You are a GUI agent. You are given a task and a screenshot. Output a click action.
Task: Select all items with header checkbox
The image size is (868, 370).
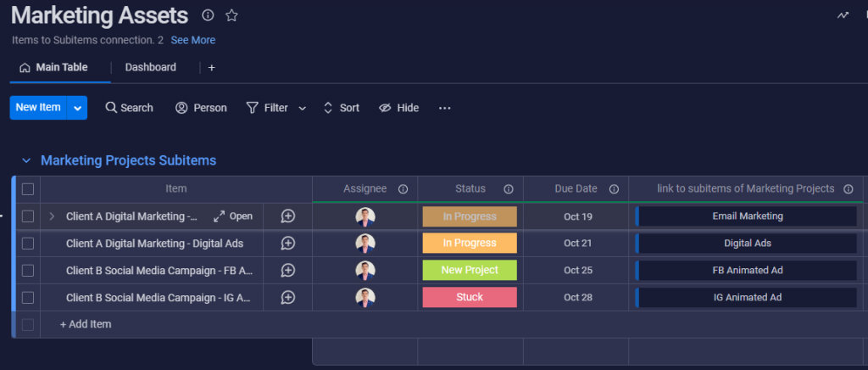(x=28, y=189)
